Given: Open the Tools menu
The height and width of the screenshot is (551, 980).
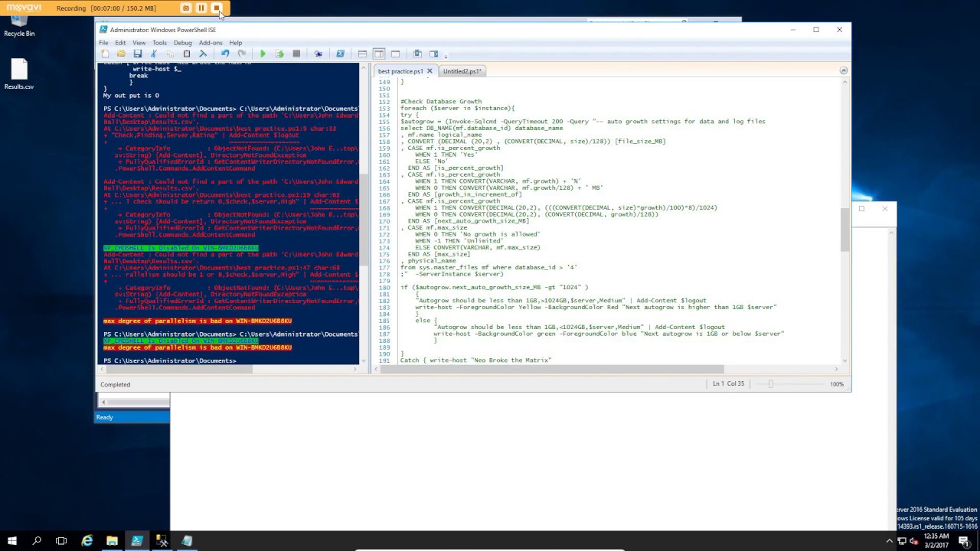Looking at the screenshot, I should [159, 43].
